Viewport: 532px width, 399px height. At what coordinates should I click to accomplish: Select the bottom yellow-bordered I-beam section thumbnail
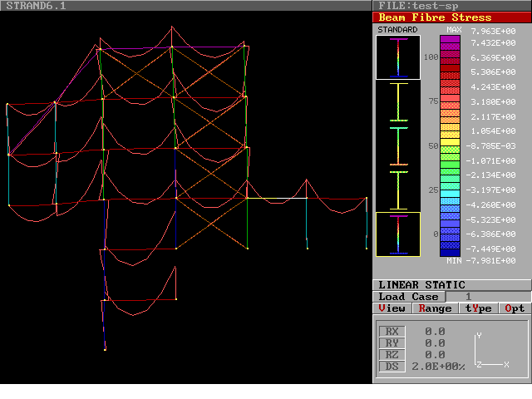398,234
